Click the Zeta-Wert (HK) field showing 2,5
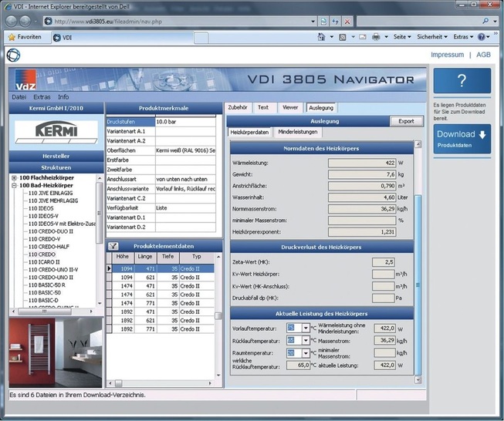This screenshot has height=421, width=504. click(383, 262)
